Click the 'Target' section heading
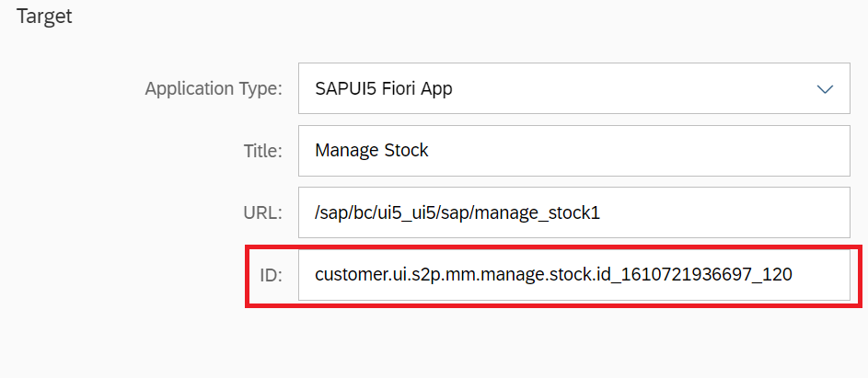The image size is (868, 378). coord(44,17)
